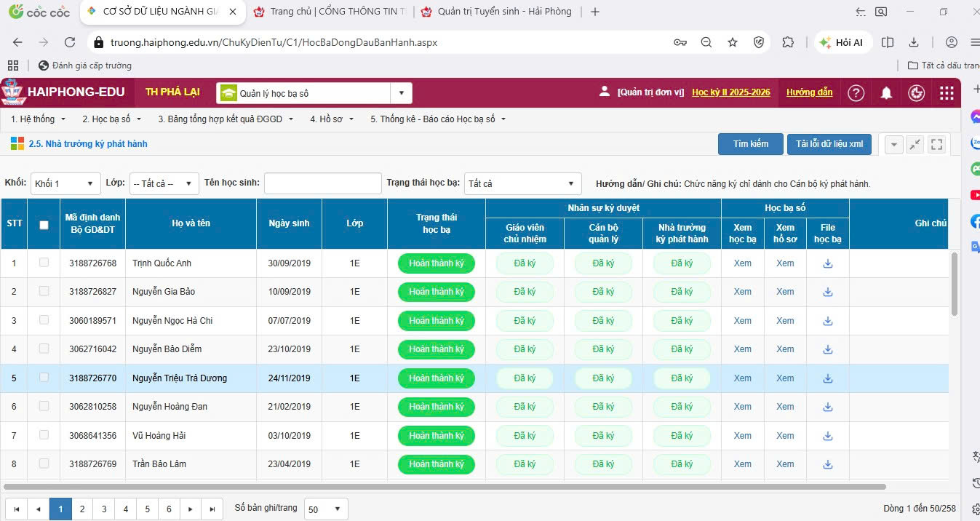Expand the Trạng thái học bạ dropdown
The height and width of the screenshot is (521, 980).
(x=522, y=183)
